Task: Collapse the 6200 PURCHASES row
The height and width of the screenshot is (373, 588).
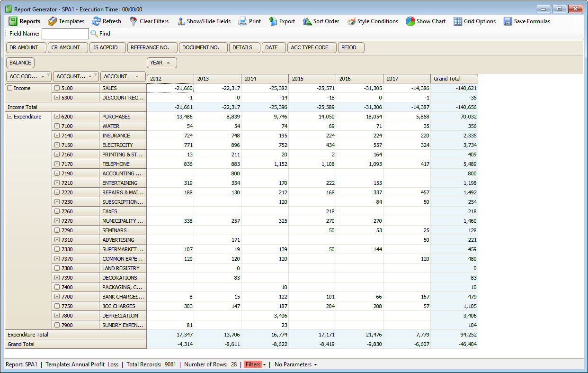Action: (56, 116)
